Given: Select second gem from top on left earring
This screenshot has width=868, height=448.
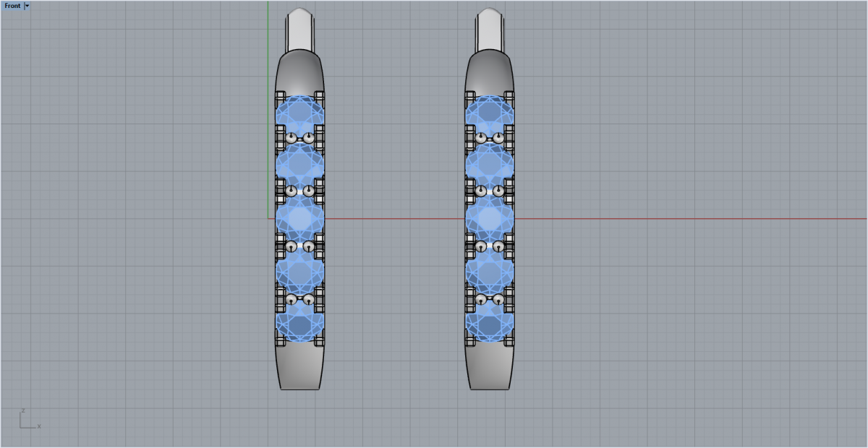Looking at the screenshot, I should pyautogui.click(x=300, y=163).
